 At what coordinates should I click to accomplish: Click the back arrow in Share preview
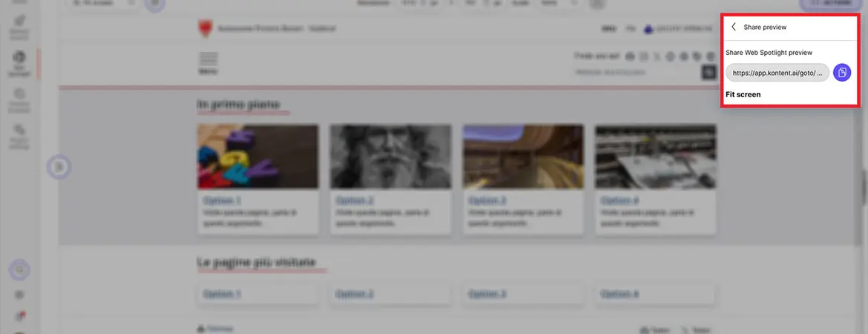pos(734,27)
